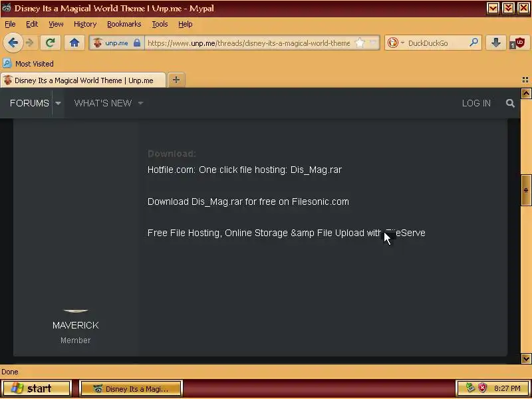
Task: Click the padlock security icon
Action: (137, 43)
